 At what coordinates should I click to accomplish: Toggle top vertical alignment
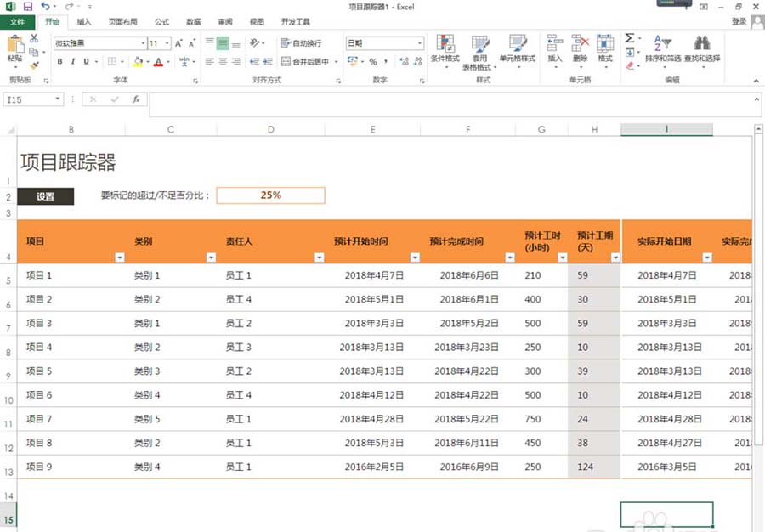(x=210, y=43)
